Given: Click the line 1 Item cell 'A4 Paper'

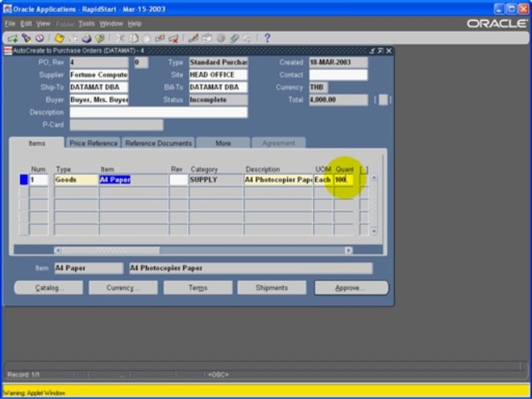Looking at the screenshot, I should (x=134, y=180).
